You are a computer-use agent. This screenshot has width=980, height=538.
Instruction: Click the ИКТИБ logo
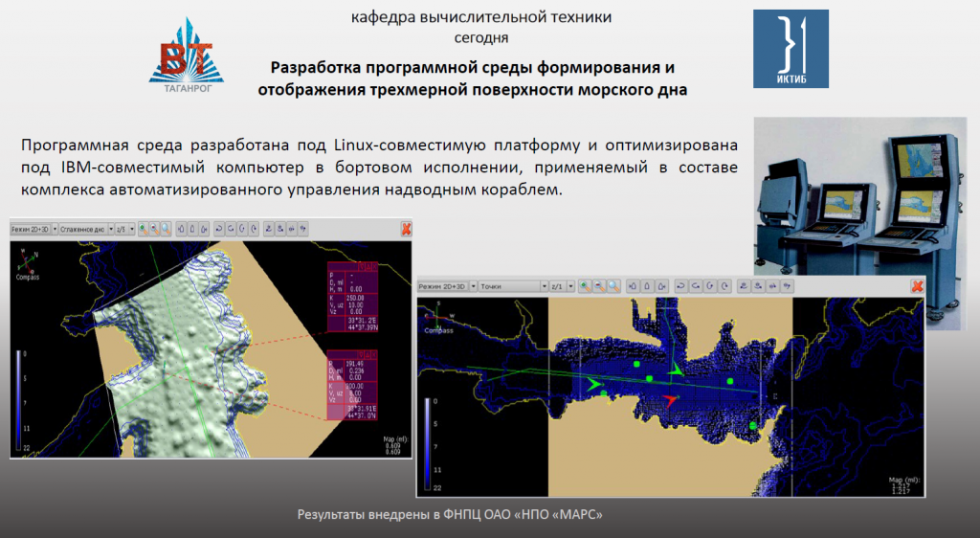click(x=791, y=49)
